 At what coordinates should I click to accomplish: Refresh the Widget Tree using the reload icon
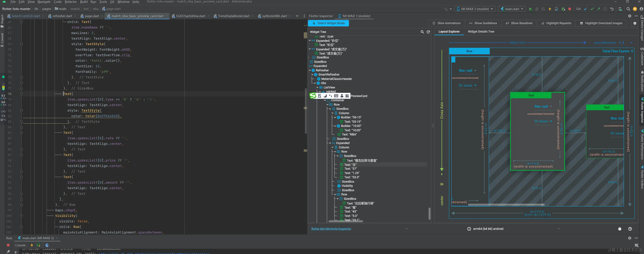point(428,32)
